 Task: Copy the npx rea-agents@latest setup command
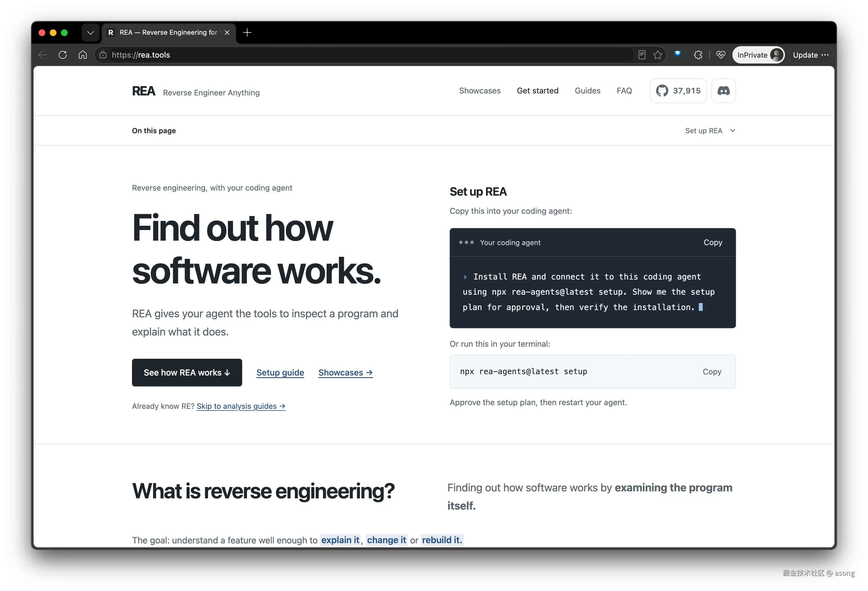tap(712, 372)
